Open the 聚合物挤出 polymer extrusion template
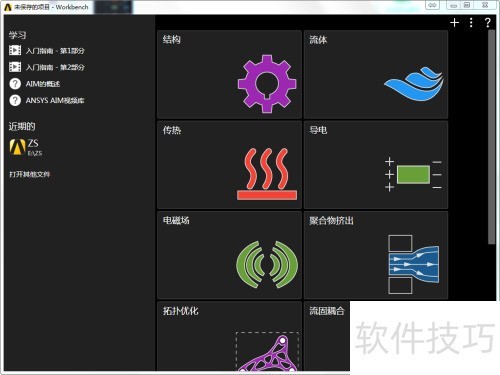Image resolution: width=500 pixels, height=375 pixels. pyautogui.click(x=376, y=255)
